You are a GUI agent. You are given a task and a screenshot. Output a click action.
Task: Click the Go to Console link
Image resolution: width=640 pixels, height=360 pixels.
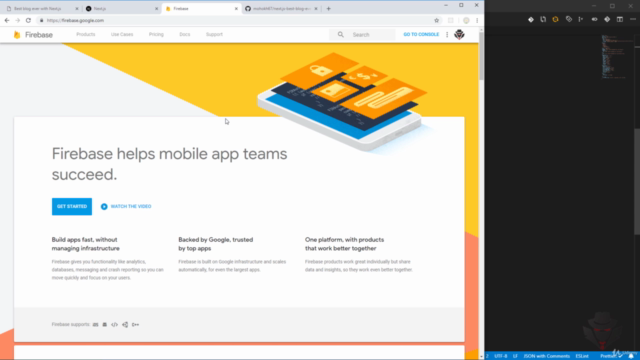(x=421, y=35)
